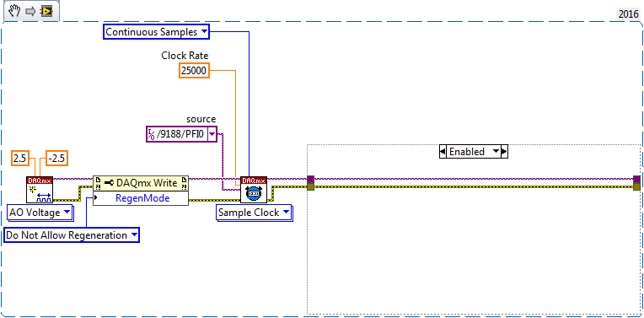This screenshot has height=318, width=644.
Task: Expand the /9188/PFI0 source terminal dropdown
Action: (212, 134)
